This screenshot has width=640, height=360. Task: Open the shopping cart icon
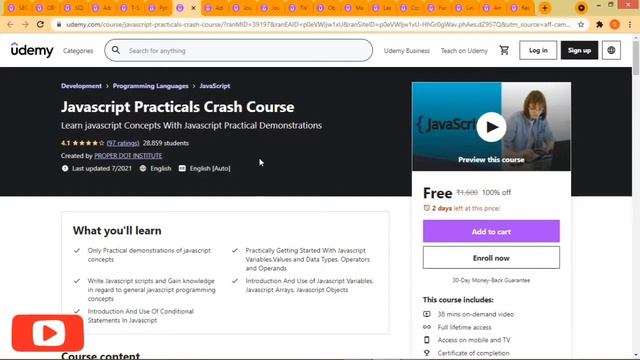point(504,50)
